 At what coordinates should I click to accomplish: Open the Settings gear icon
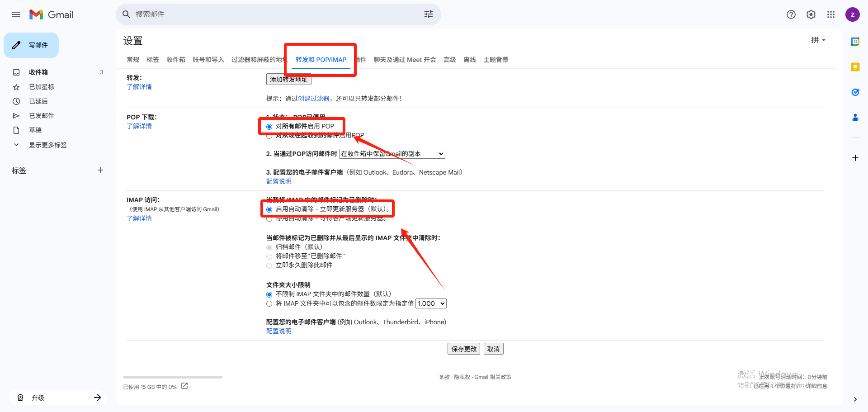811,14
